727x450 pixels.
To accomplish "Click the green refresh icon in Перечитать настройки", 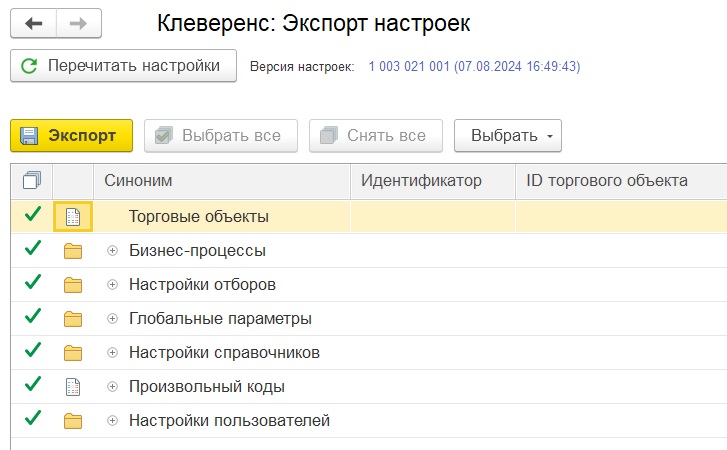I will click(x=29, y=66).
